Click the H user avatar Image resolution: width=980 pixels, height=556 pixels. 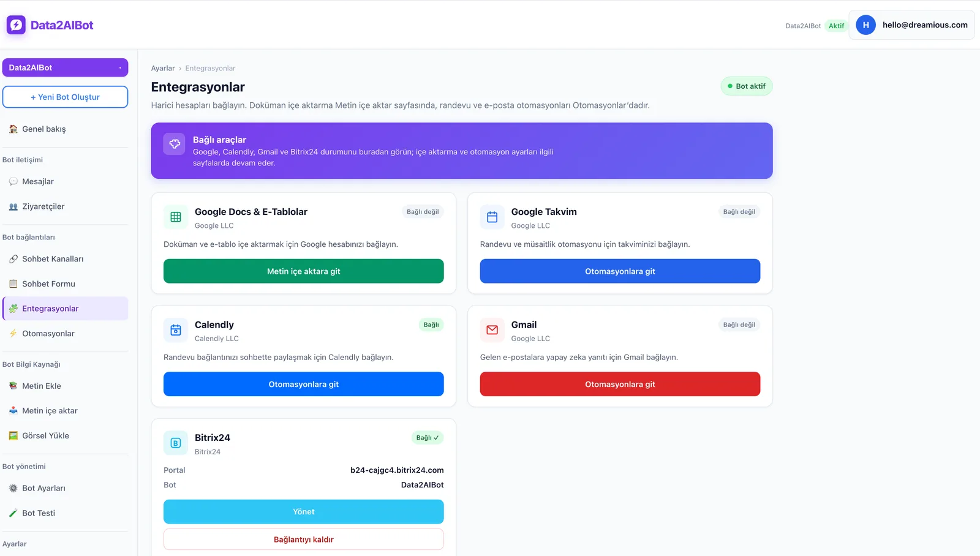click(x=865, y=25)
